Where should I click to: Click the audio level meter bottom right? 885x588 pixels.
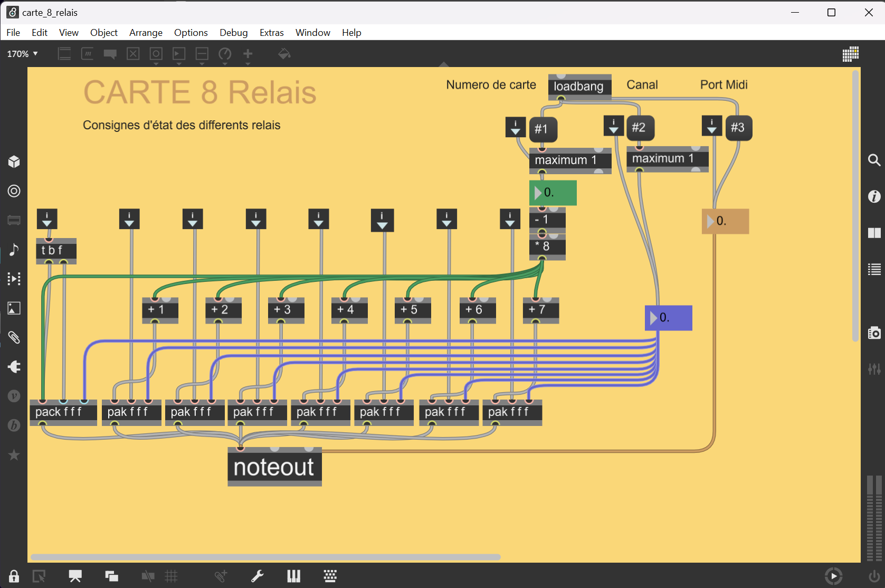pos(874,518)
